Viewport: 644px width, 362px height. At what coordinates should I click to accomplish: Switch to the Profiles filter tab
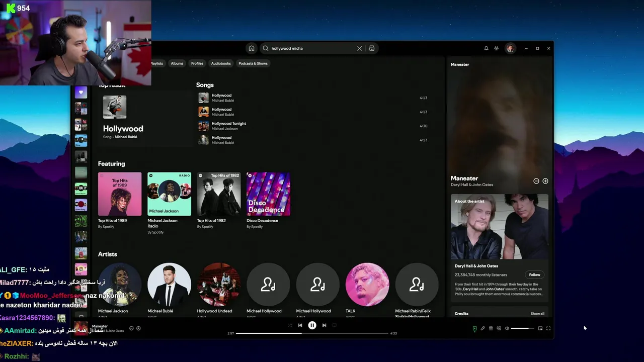coord(197,63)
